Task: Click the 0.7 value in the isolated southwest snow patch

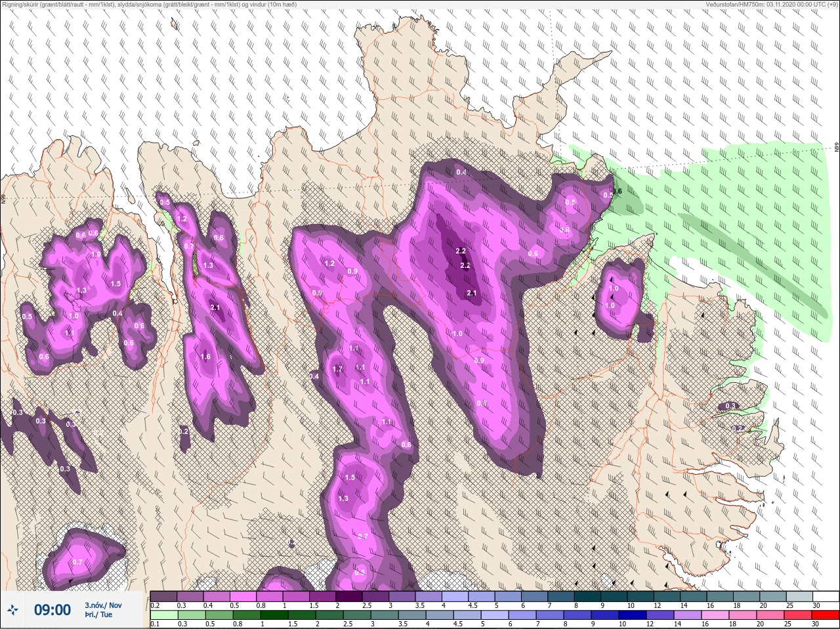Action: click(77, 562)
